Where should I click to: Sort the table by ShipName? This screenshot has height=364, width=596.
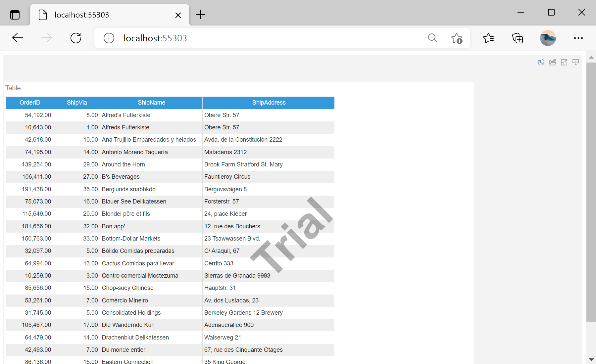(x=151, y=103)
